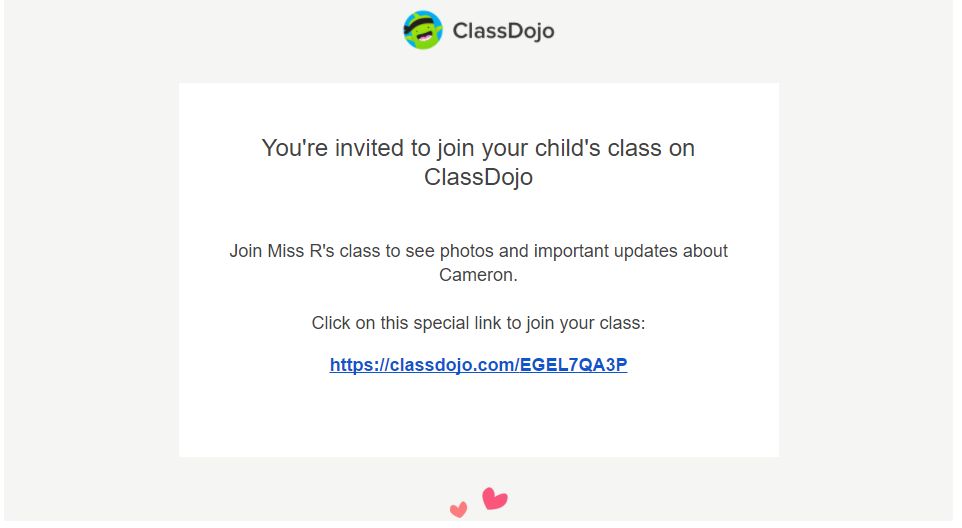Viewport: 962px width, 528px height.
Task: Open the classdojo.com/EGEL7QA3P invite link
Action: click(479, 365)
